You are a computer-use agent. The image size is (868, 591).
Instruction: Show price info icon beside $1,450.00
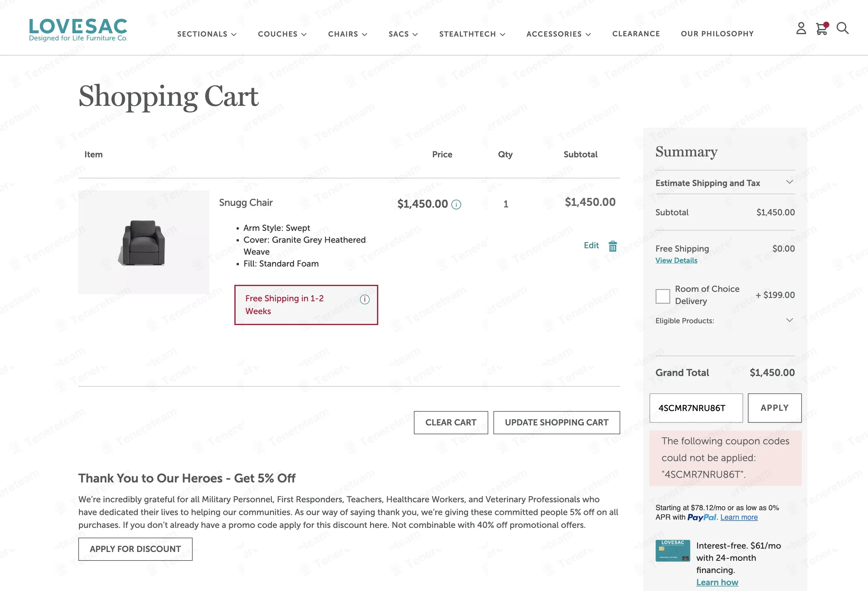click(x=456, y=204)
